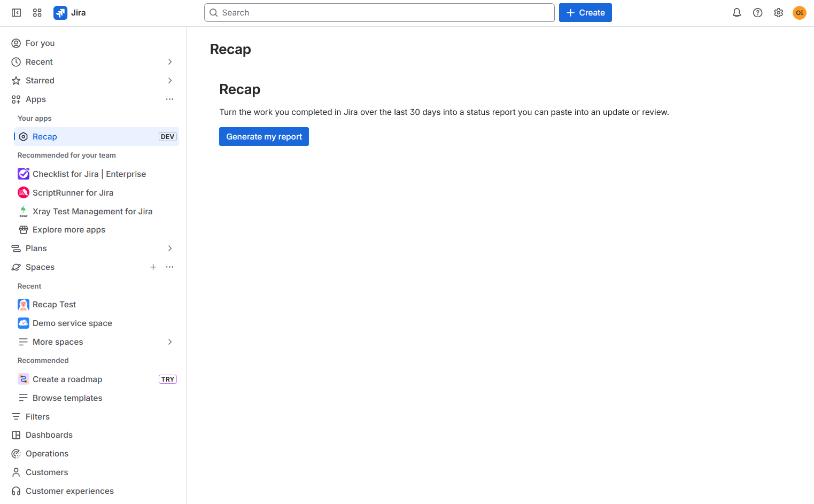The height and width of the screenshot is (504, 814).
Task: Click the Spaces planet icon
Action: 16,267
